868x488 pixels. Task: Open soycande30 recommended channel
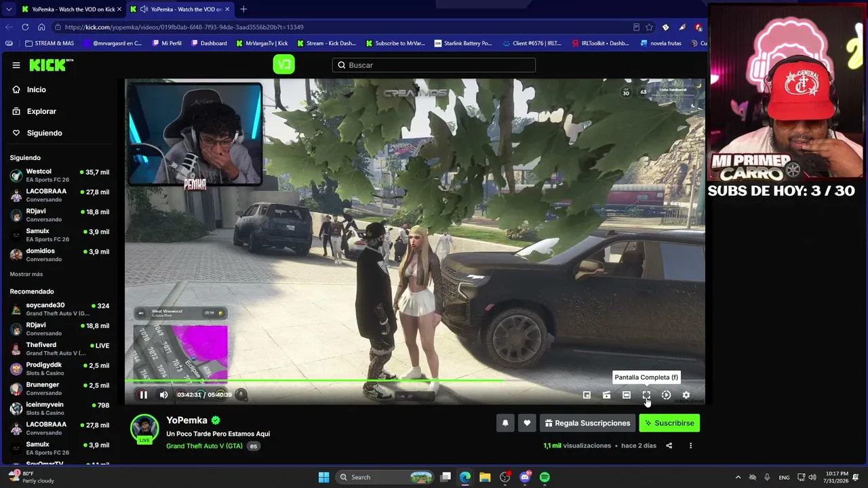pos(60,309)
